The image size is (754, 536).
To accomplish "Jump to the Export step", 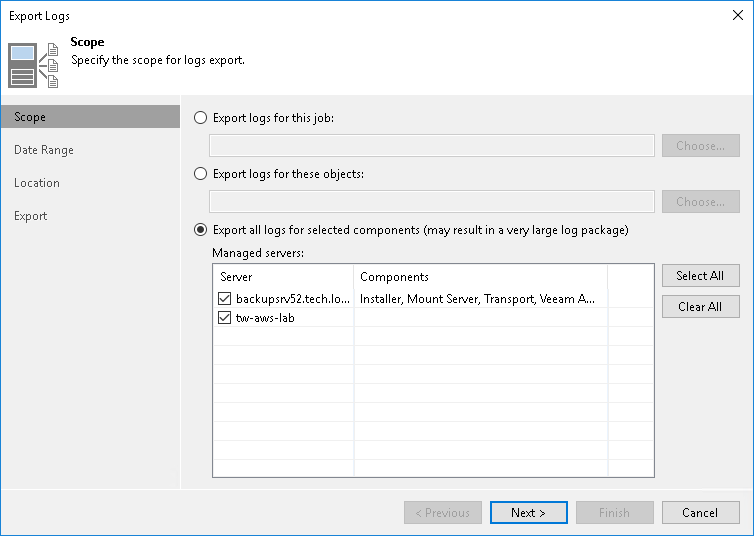I will (31, 216).
